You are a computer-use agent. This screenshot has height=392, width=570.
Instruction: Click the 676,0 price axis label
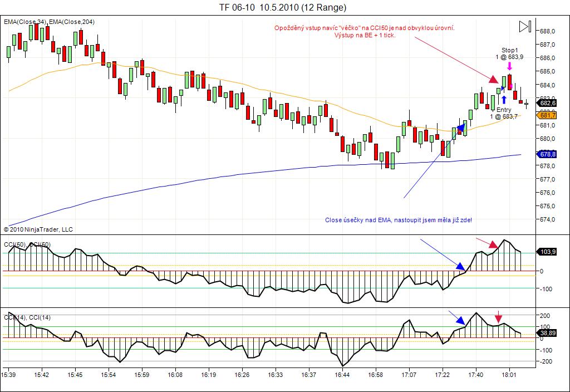pos(548,193)
